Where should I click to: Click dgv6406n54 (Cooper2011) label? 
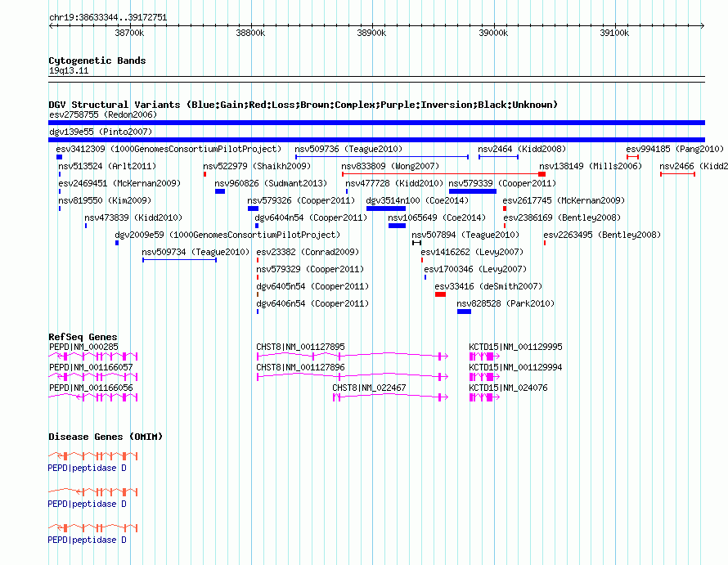point(312,303)
